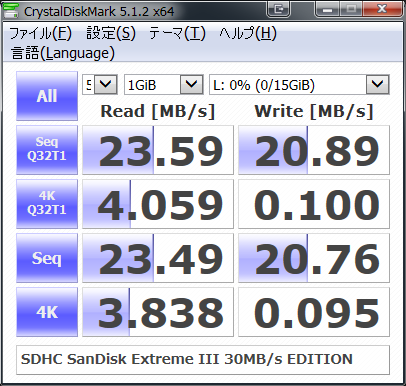This screenshot has width=406, height=386.
Task: Open the 言語(Language) menu
Action: [63, 53]
